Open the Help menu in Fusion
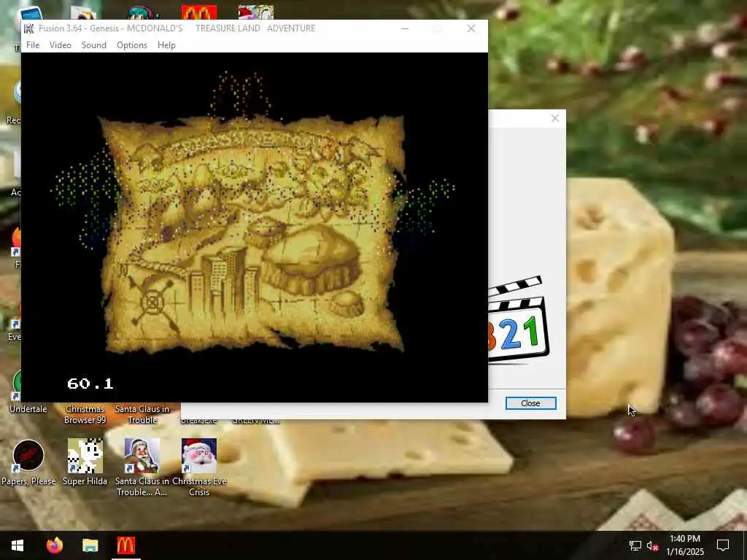Viewport: 747px width, 560px height. coord(166,44)
